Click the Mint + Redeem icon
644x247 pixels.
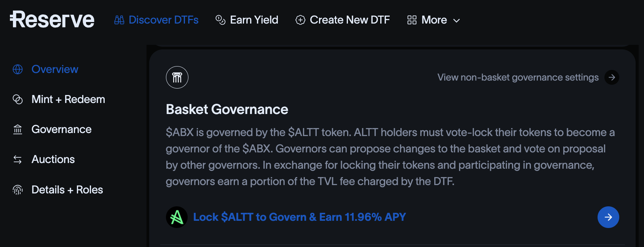[18, 99]
